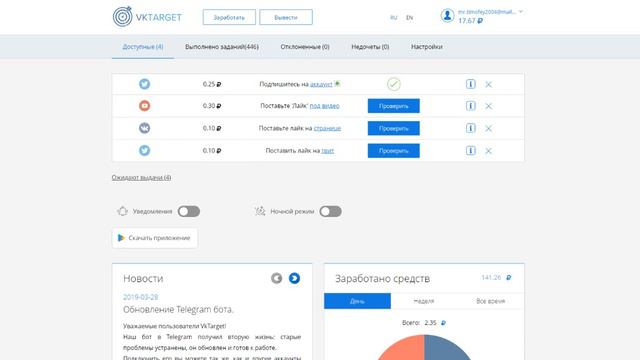Click Twitter icon in the tweet like row

point(144,151)
